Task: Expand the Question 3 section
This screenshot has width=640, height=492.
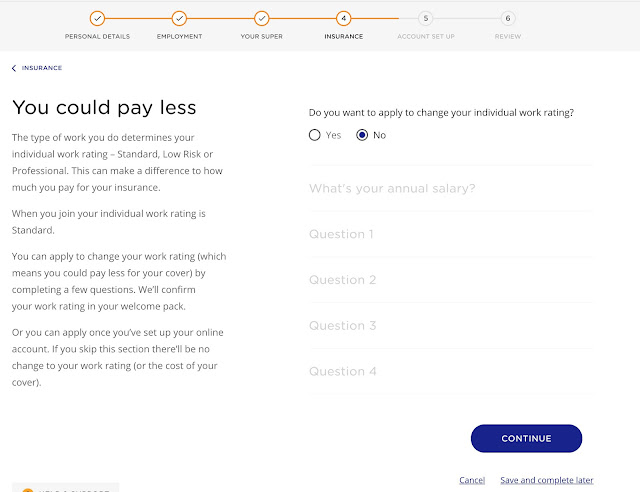Action: click(x=451, y=325)
